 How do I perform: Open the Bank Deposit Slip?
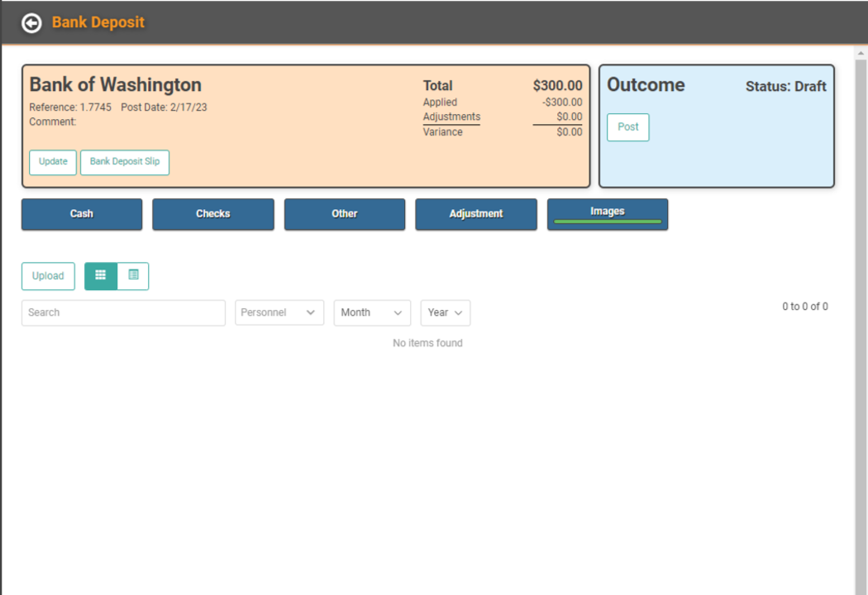tap(125, 162)
